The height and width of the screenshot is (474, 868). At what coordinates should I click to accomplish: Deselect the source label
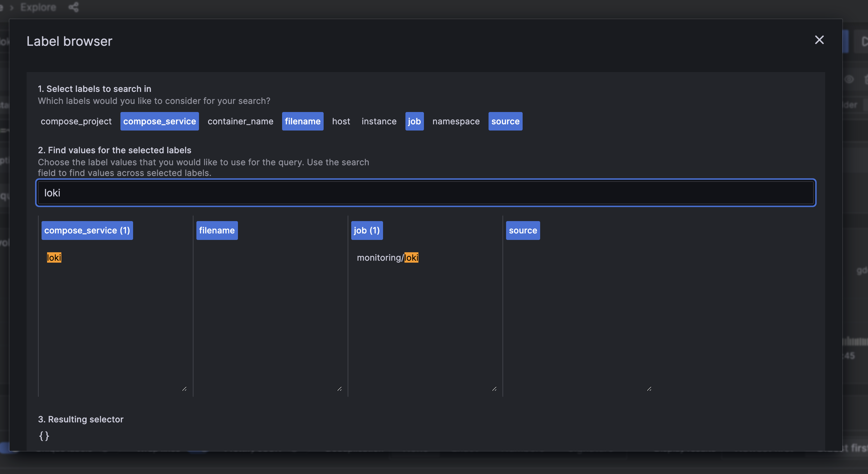pos(505,121)
